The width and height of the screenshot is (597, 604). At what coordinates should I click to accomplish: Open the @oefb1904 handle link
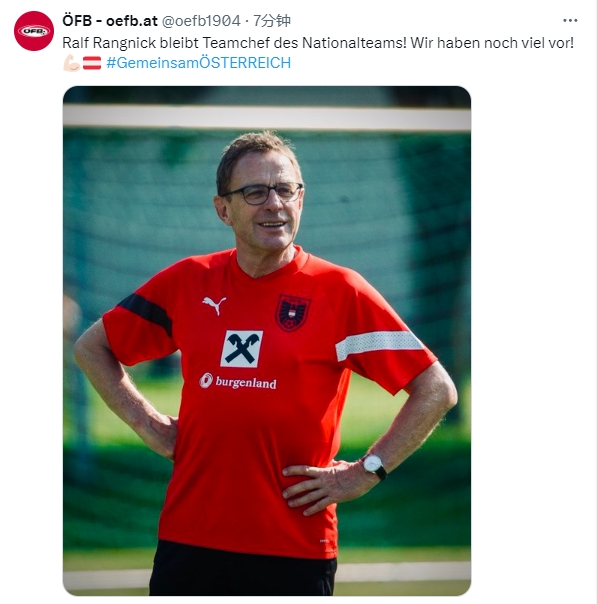point(201,21)
